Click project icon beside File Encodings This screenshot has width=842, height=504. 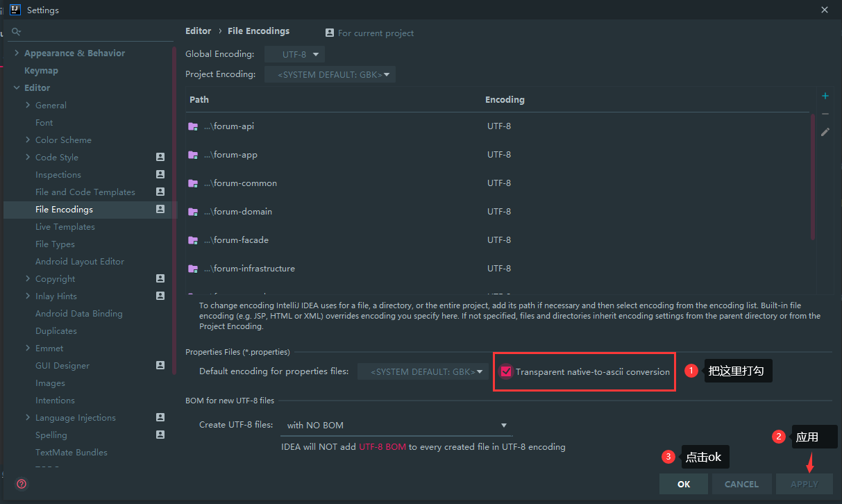160,210
